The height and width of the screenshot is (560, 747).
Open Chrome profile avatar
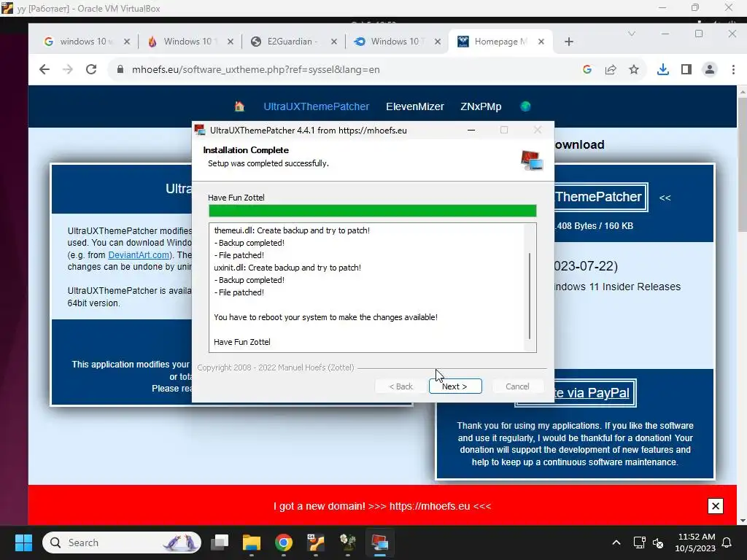click(709, 69)
